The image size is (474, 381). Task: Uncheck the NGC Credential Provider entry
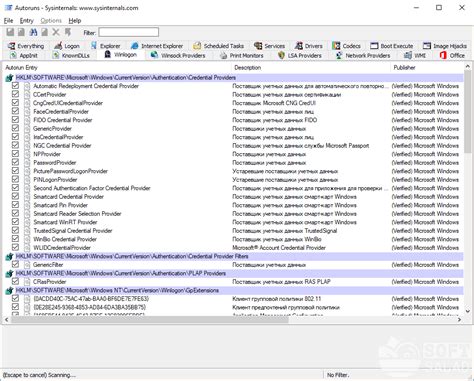pyautogui.click(x=15, y=145)
